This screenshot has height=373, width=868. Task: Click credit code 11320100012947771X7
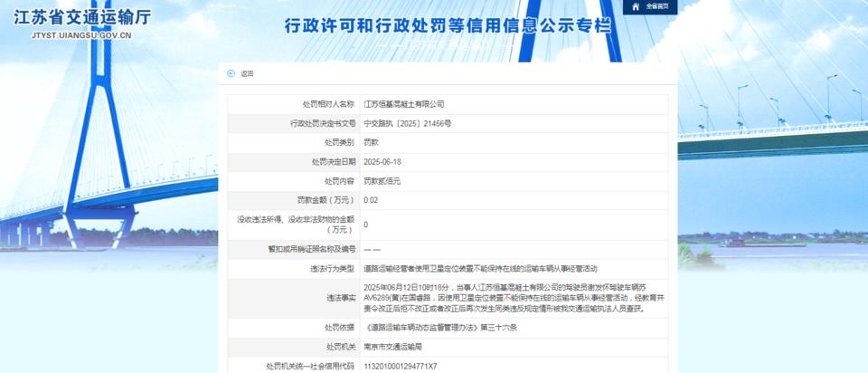click(401, 367)
